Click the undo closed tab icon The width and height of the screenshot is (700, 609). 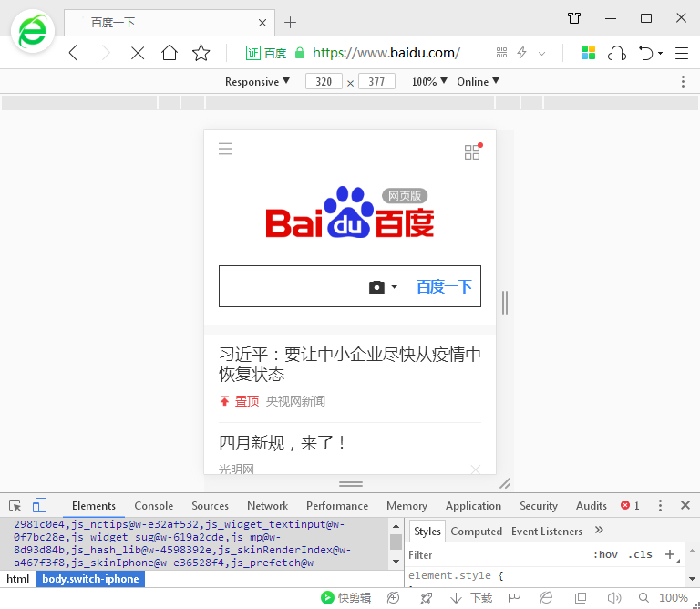click(645, 53)
